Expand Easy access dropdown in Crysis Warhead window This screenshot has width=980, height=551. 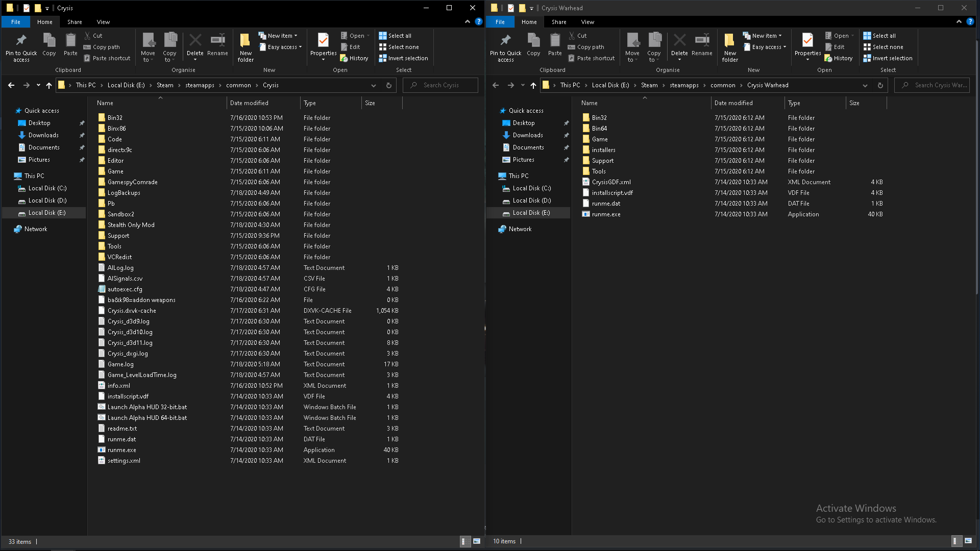point(766,47)
